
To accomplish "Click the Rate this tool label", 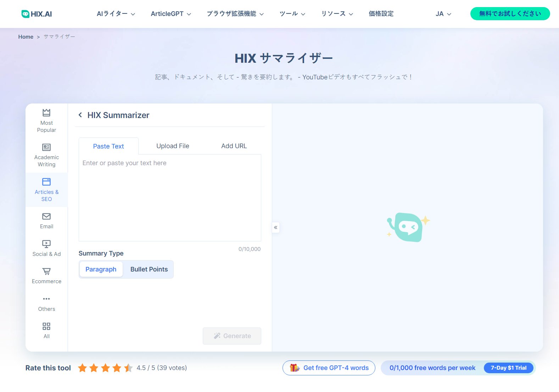I will (48, 368).
